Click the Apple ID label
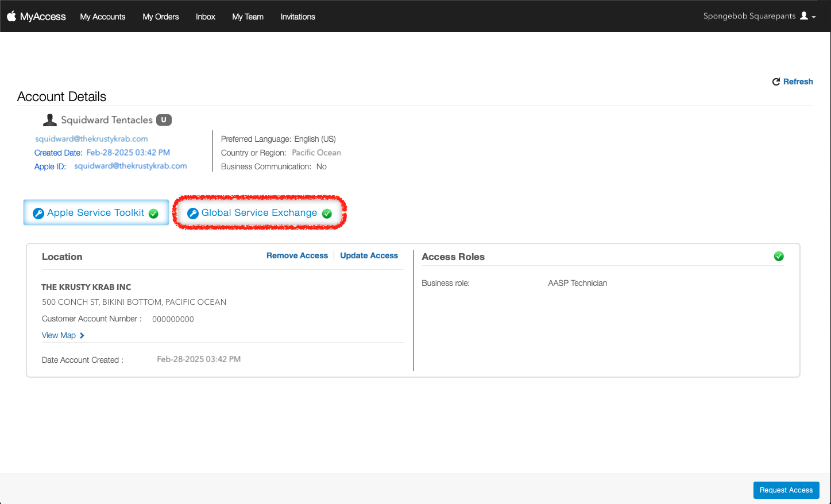The image size is (831, 504). pos(50,166)
